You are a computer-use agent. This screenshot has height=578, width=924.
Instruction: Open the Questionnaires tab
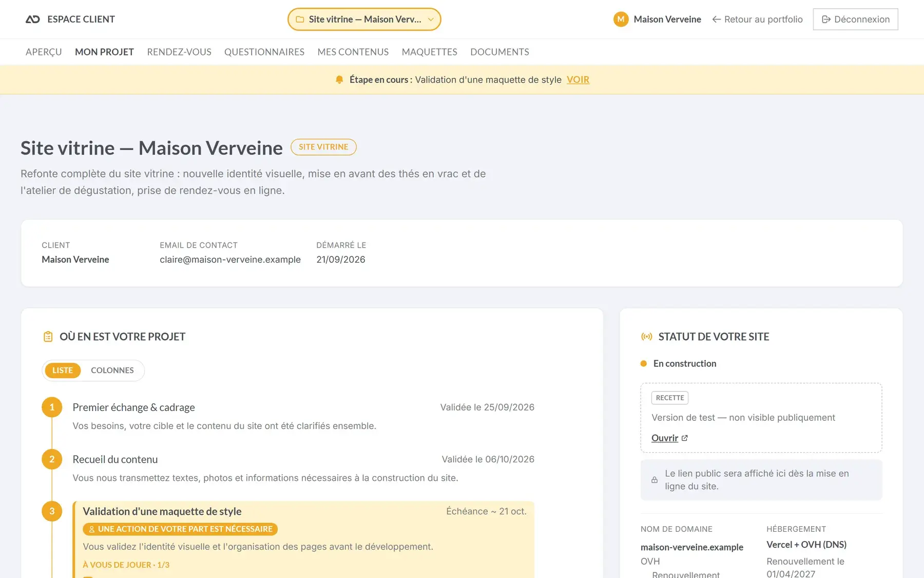click(264, 52)
